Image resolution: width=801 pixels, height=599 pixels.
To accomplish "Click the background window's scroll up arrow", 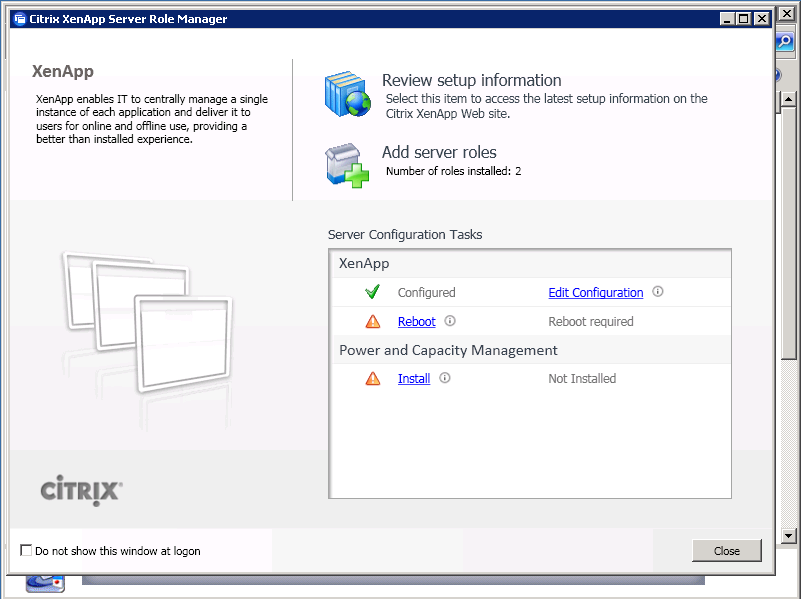I will [789, 99].
